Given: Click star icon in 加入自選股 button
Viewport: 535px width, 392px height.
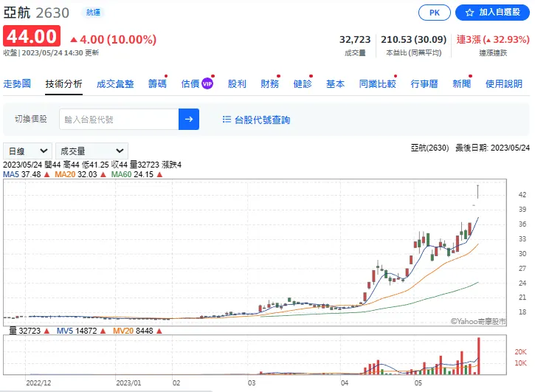Looking at the screenshot, I should click(x=470, y=13).
